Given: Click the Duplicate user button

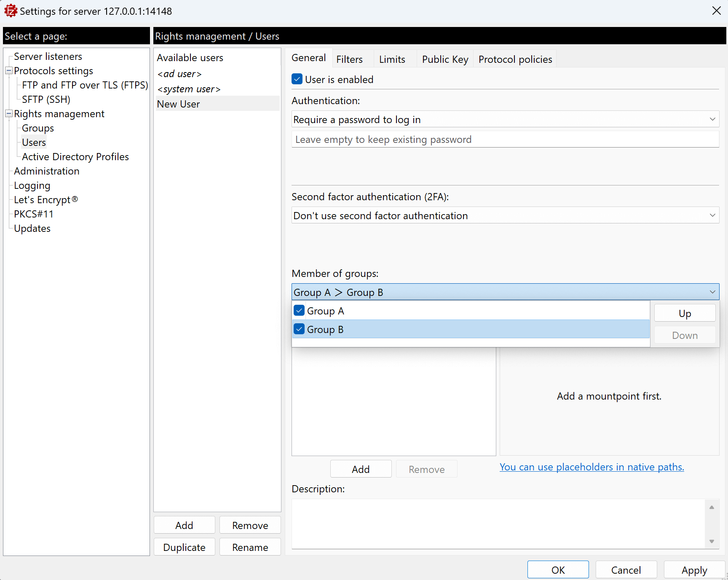Looking at the screenshot, I should pos(184,547).
